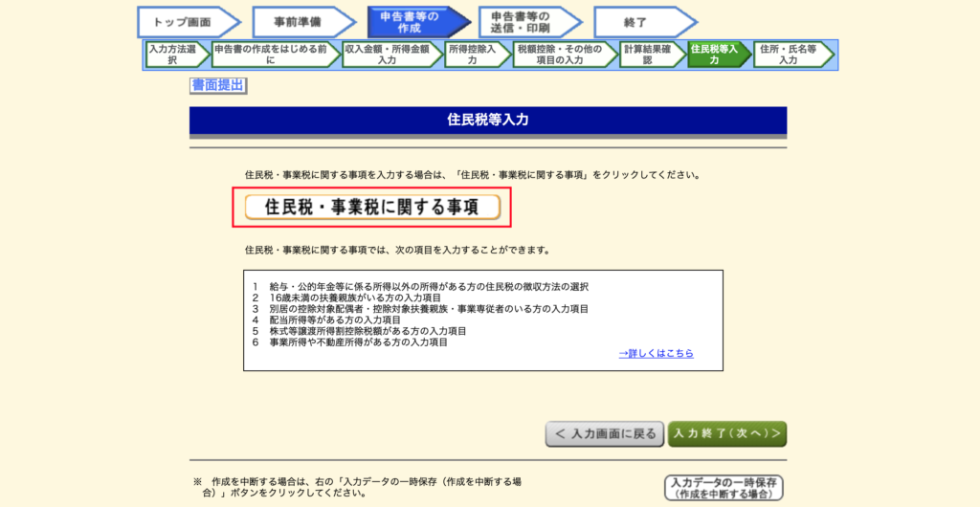Jump to the 終了 step
980x507 pixels.
pyautogui.click(x=640, y=22)
